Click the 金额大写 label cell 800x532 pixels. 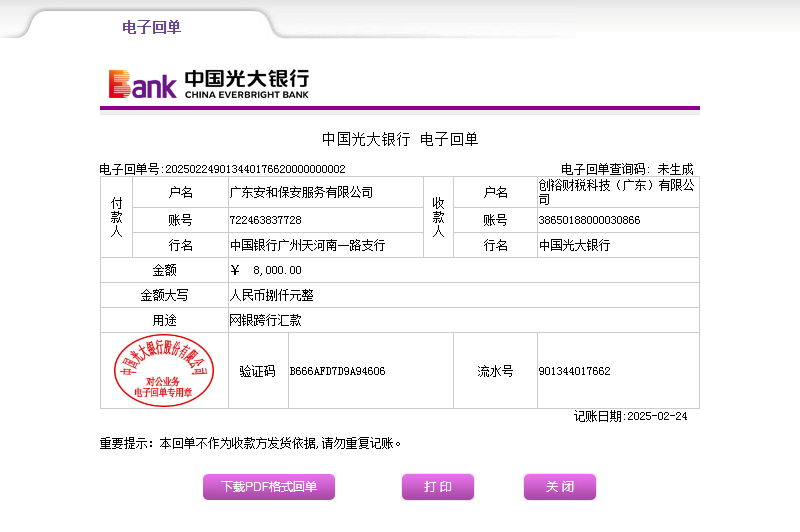[x=164, y=295]
